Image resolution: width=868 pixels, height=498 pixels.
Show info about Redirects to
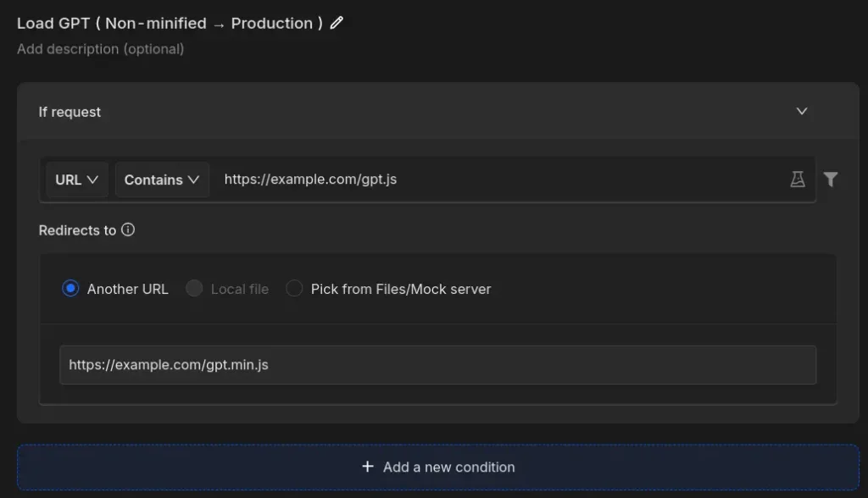point(128,230)
